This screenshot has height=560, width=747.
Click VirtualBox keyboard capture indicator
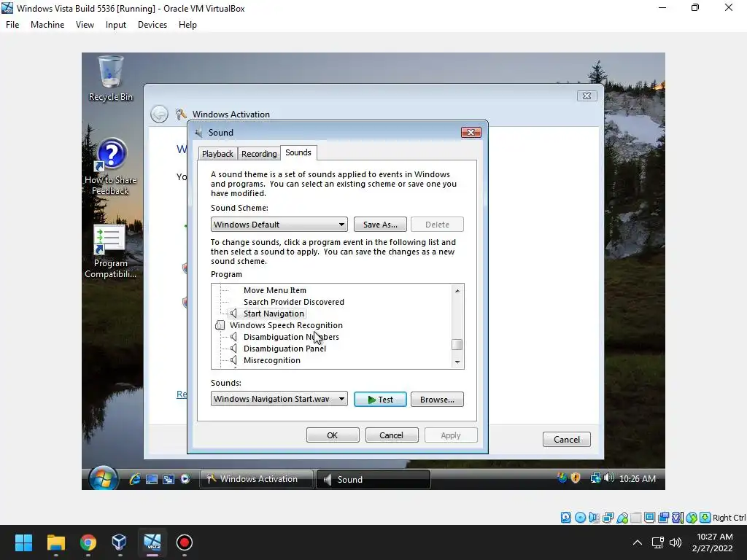(705, 518)
